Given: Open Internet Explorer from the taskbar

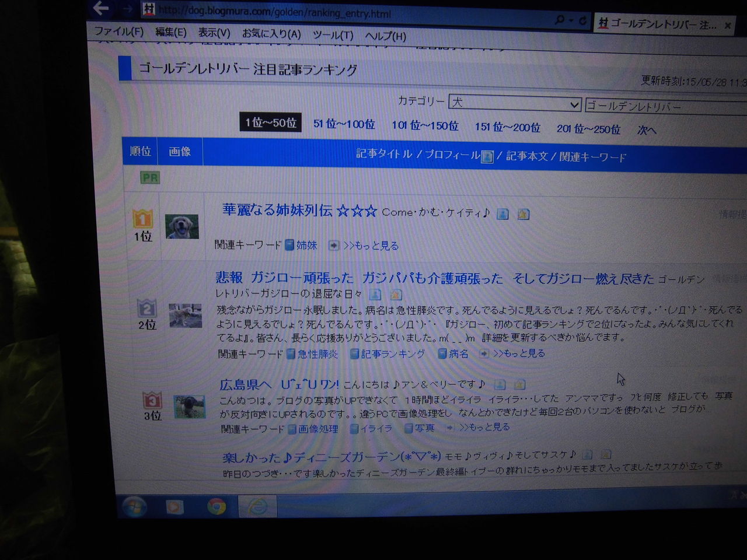Looking at the screenshot, I should (x=256, y=506).
